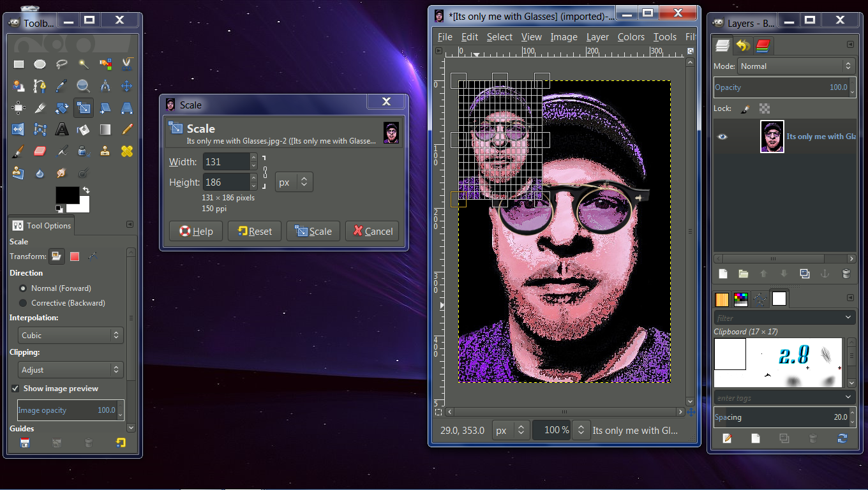This screenshot has width=868, height=490.
Task: Toggle the lock alpha channel checkerboard icon
Action: [765, 109]
